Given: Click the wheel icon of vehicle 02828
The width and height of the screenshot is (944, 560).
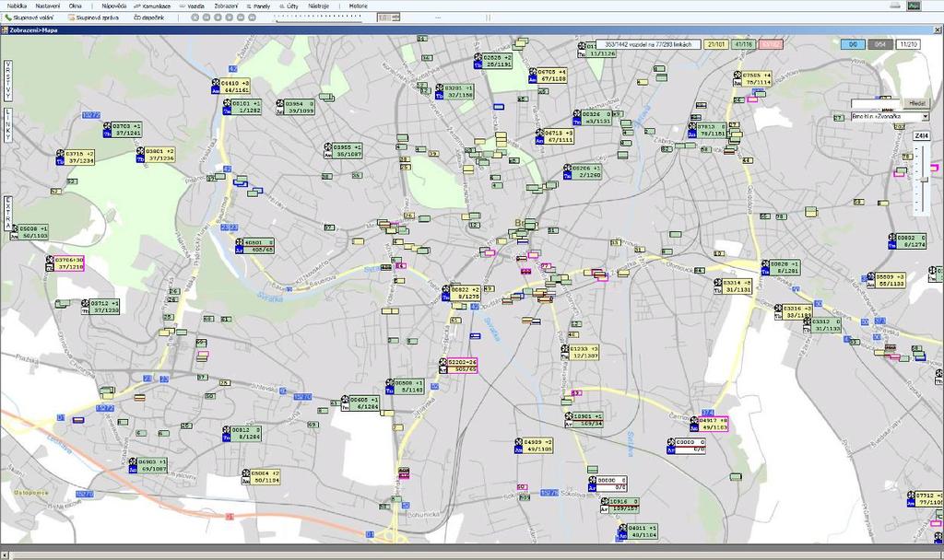Looking at the screenshot, I should pos(478,57).
